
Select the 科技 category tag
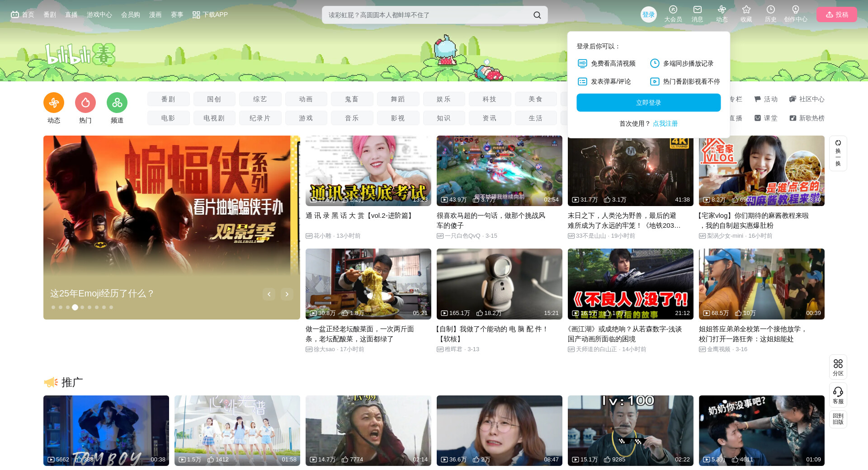click(490, 99)
